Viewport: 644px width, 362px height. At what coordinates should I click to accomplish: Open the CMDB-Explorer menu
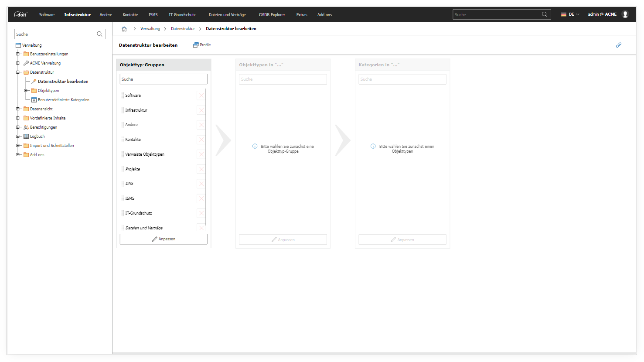click(x=272, y=15)
